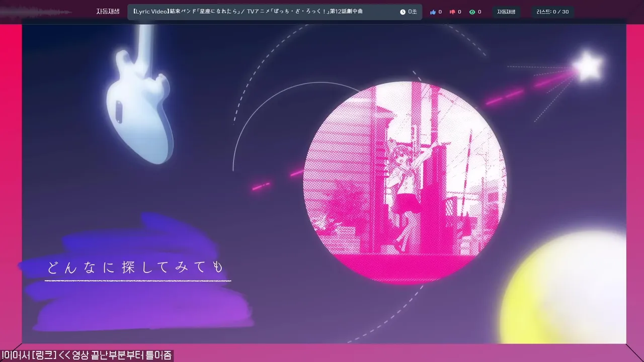This screenshot has height=362, width=644.
Task: Click the green eye views icon
Action: coord(472,12)
